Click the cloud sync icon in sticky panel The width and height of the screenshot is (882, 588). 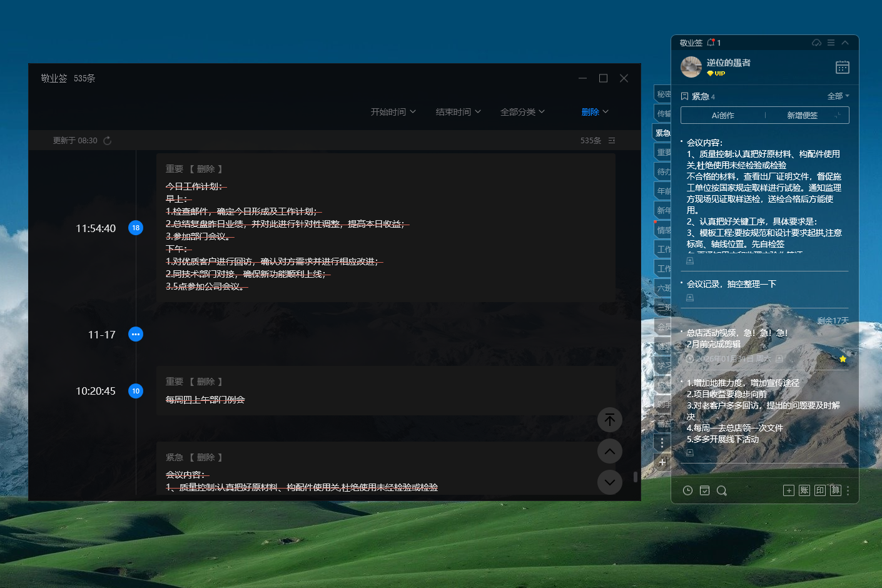(x=816, y=43)
